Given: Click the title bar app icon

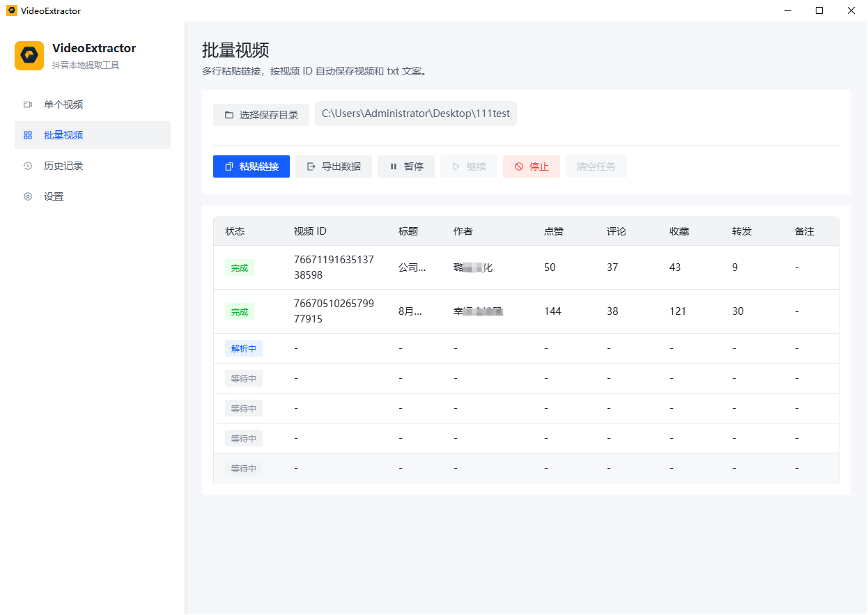Looking at the screenshot, I should pos(11,10).
